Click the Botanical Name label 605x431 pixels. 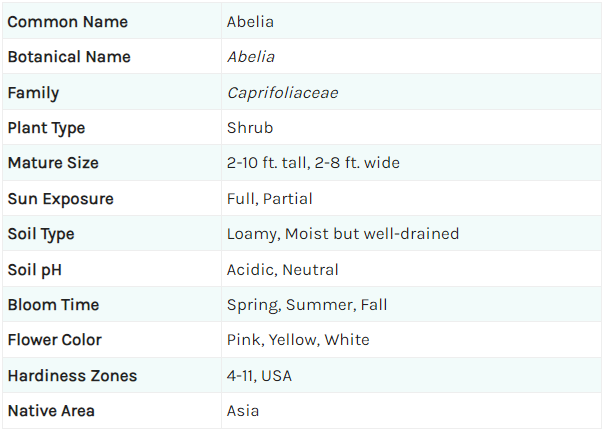pos(69,57)
